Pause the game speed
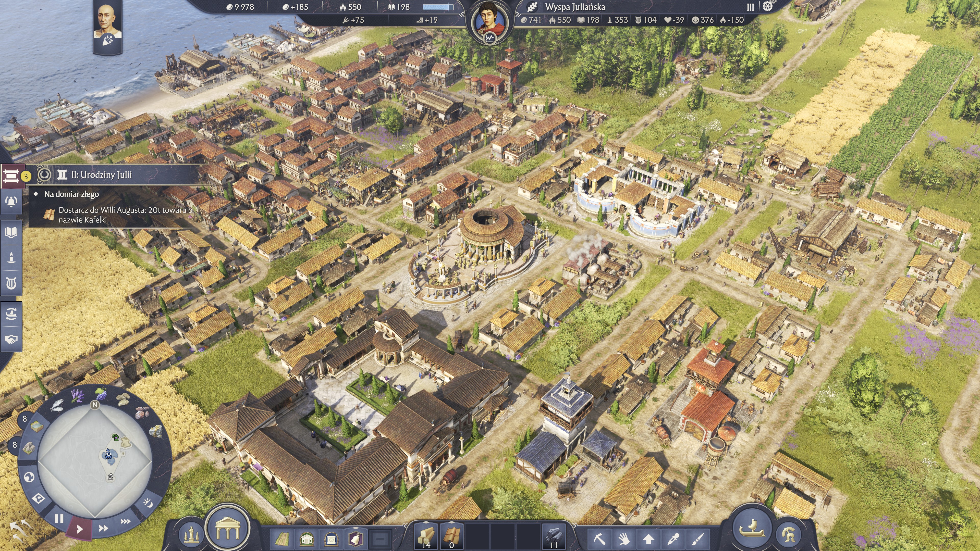 click(59, 518)
